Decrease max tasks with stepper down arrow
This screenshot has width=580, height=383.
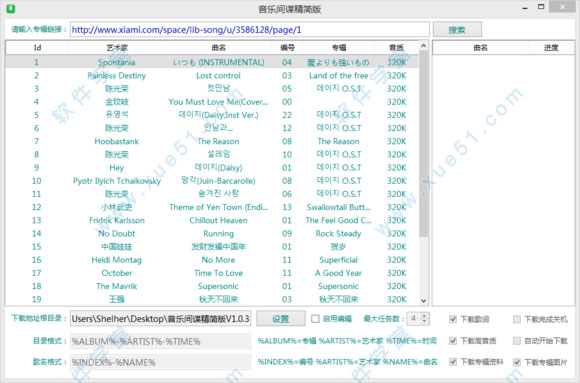pos(425,322)
